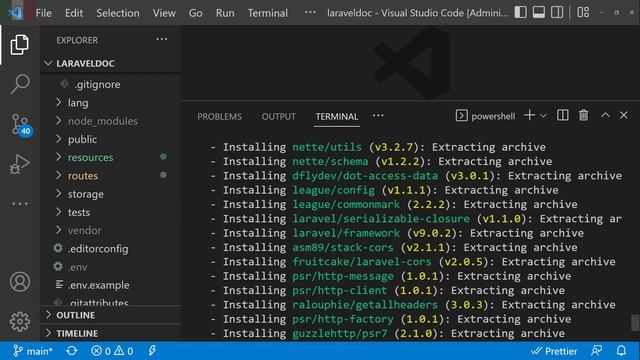Open the Run and Debug view
Image resolution: width=640 pixels, height=360 pixels.
20,164
